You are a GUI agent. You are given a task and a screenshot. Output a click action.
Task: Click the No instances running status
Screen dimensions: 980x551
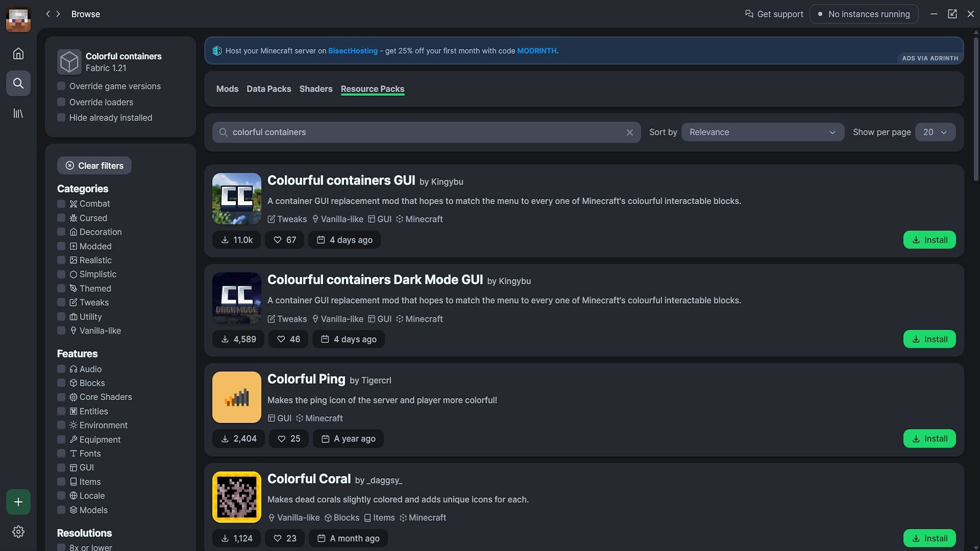(864, 14)
